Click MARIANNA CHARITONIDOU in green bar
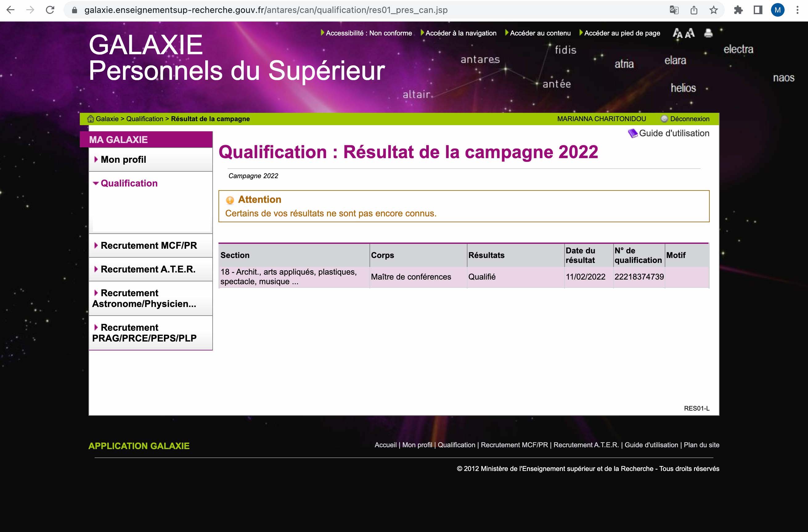The height and width of the screenshot is (532, 808). click(602, 118)
